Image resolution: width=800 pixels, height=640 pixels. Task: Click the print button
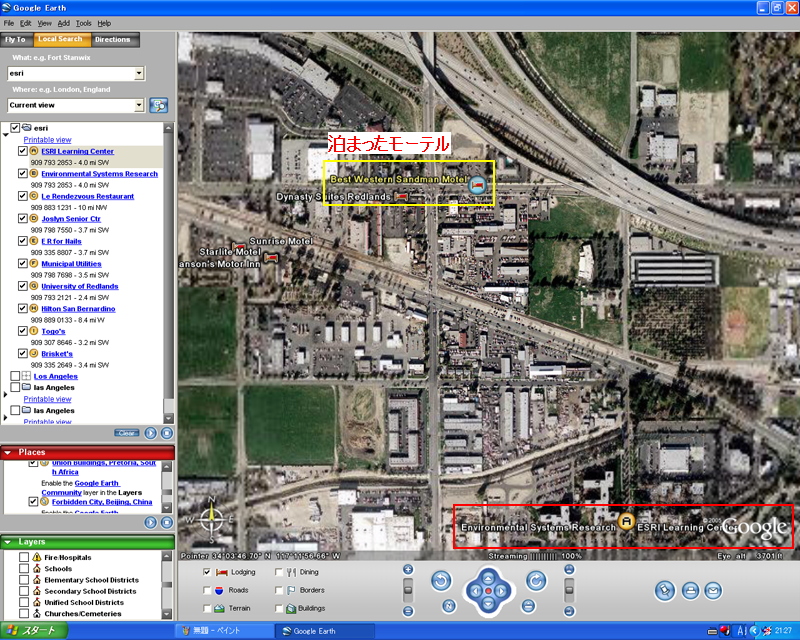[x=690, y=591]
